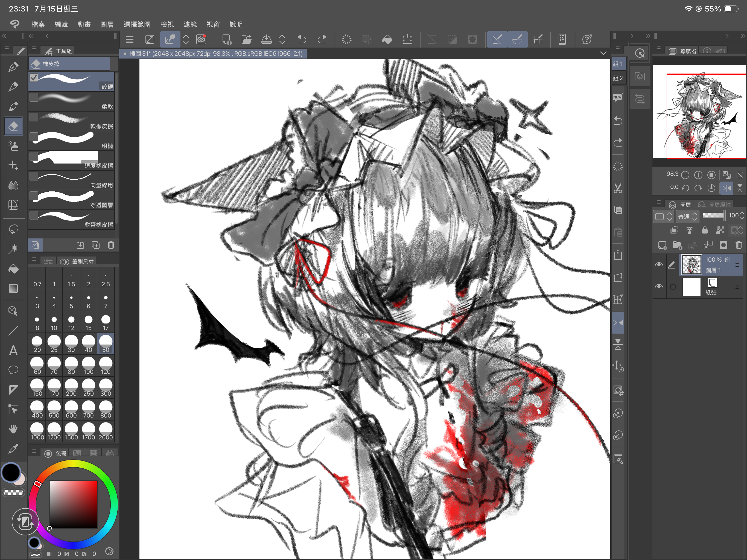Check the 軟橡皮擦 sub tool checkbox

tap(34, 117)
